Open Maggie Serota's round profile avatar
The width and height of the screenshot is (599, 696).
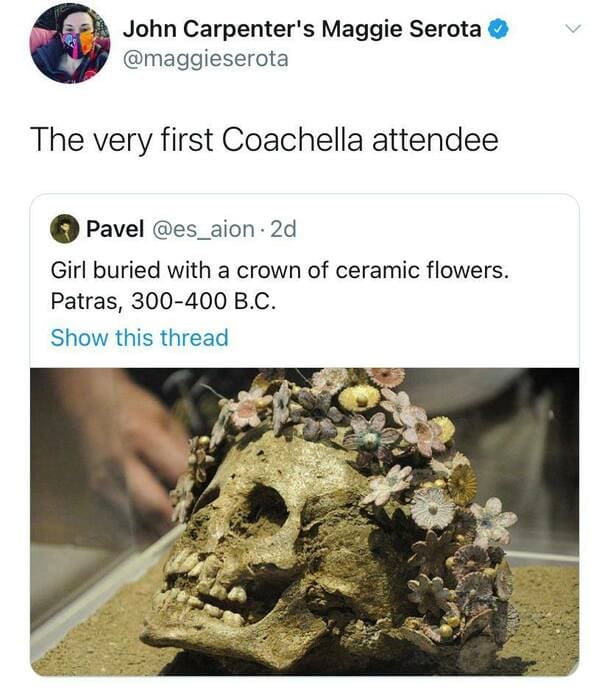tap(70, 43)
